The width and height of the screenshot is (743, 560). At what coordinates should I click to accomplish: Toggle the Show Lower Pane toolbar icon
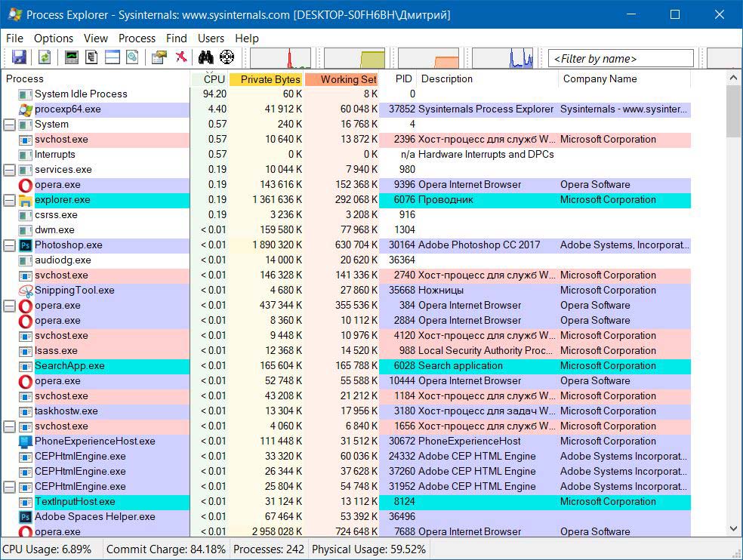tap(113, 57)
